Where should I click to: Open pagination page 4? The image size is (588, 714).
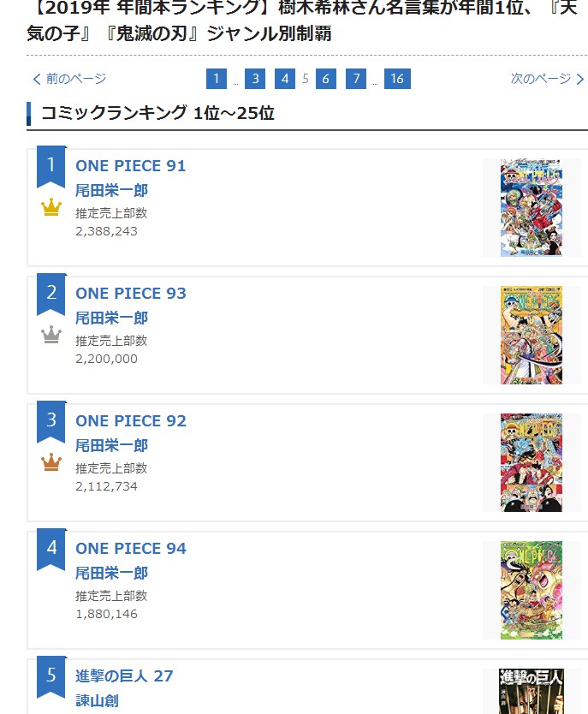pos(285,79)
